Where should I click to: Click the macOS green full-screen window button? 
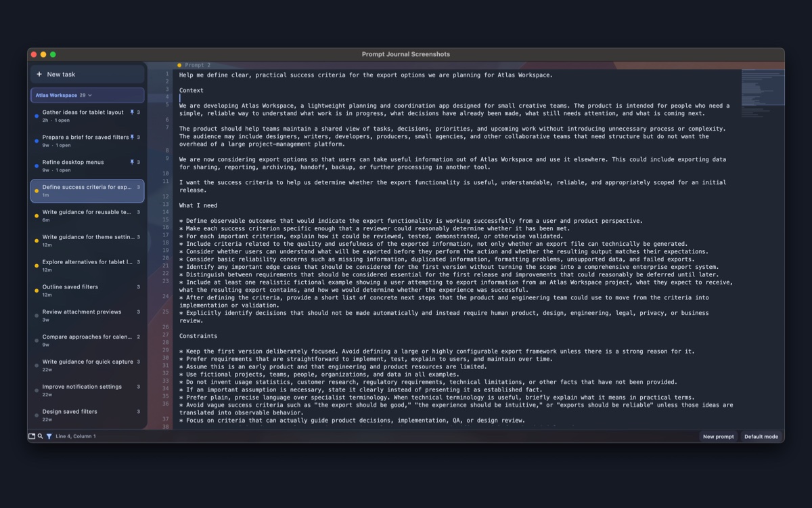(53, 54)
